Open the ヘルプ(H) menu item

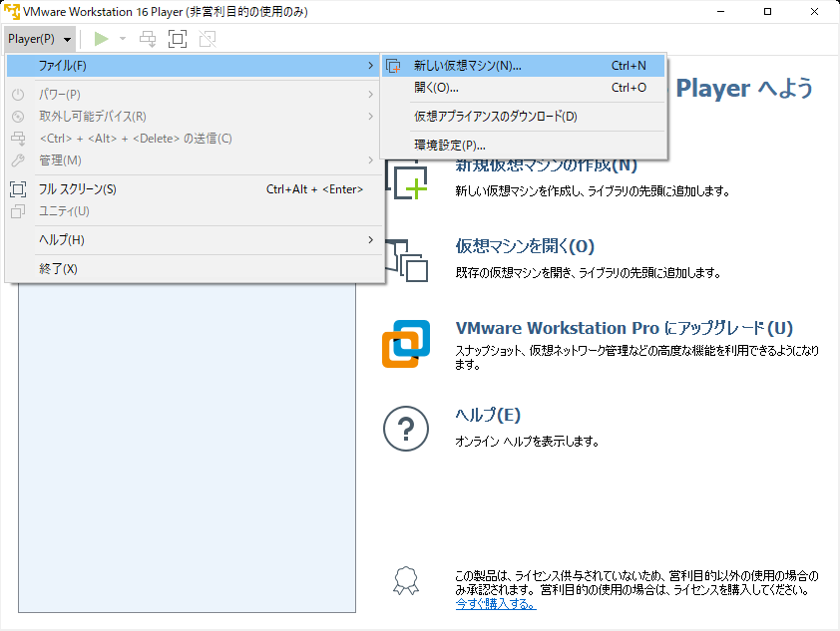[x=194, y=240]
